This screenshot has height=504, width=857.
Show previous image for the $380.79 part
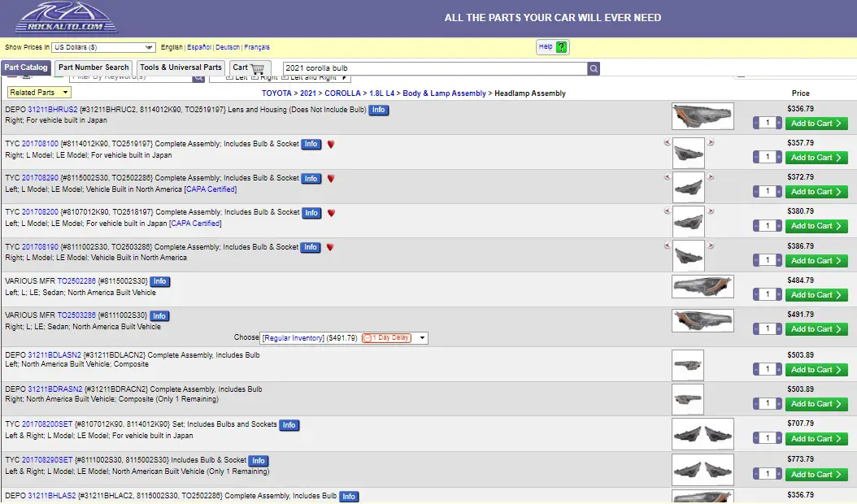[667, 211]
